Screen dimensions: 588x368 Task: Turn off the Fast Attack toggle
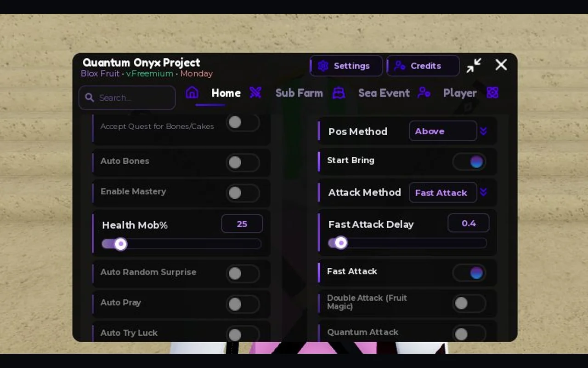pos(469,273)
